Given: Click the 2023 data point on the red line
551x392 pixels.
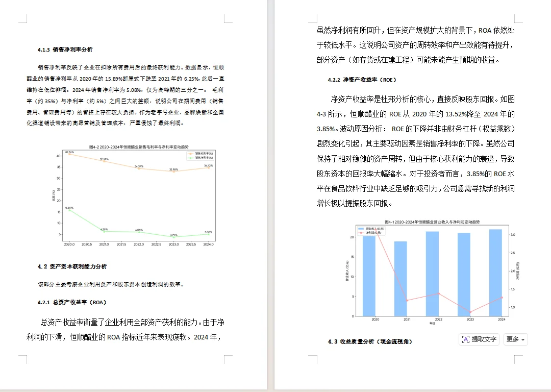Looking at the screenshot, I should tap(470, 312).
